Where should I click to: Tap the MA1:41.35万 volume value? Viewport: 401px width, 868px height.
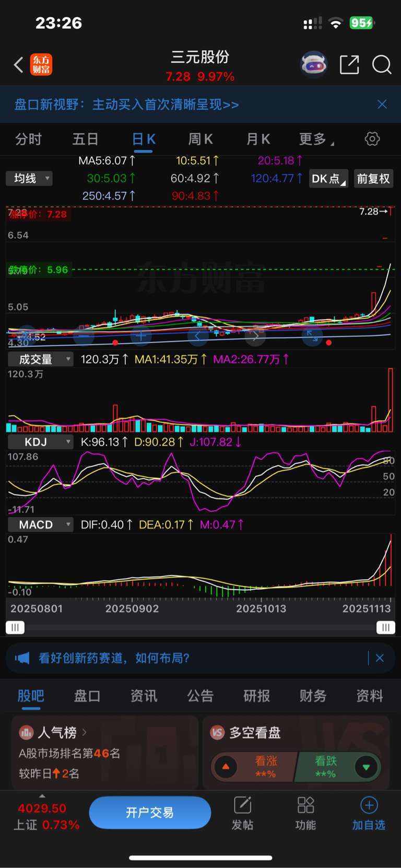pyautogui.click(x=171, y=359)
